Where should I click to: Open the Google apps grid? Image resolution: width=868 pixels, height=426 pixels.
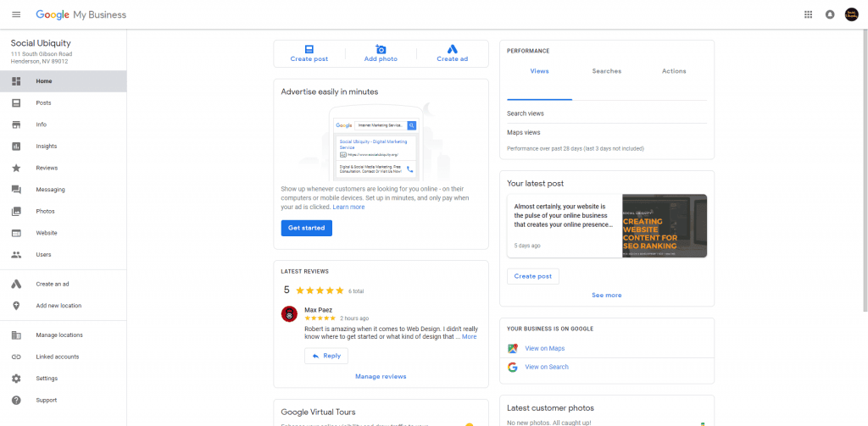click(808, 14)
